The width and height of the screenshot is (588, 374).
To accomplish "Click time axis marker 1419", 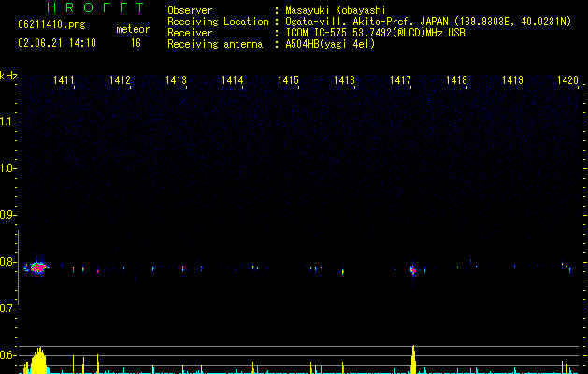I will [512, 80].
